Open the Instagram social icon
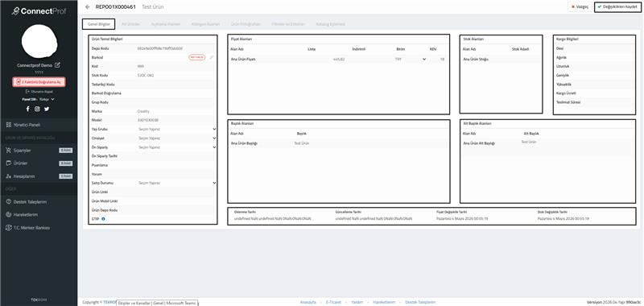Viewport: 644px width, 306px height. (37, 109)
